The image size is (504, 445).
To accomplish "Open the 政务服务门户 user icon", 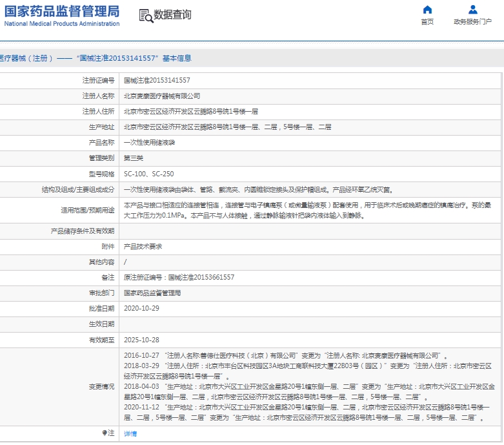I will tap(472, 10).
